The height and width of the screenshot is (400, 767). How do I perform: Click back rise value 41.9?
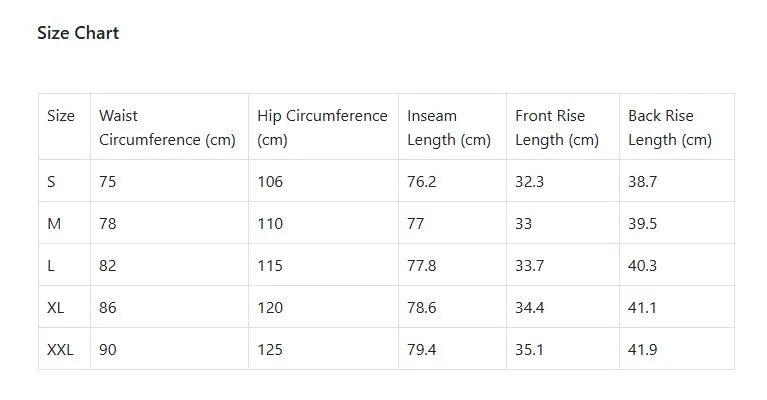click(x=642, y=350)
